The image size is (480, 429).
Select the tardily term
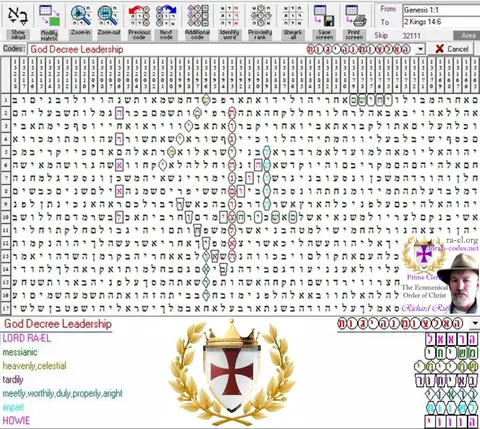coord(13,380)
